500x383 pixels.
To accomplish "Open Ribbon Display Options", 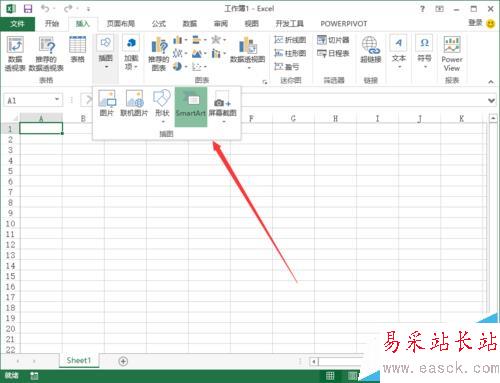I will (439, 9).
